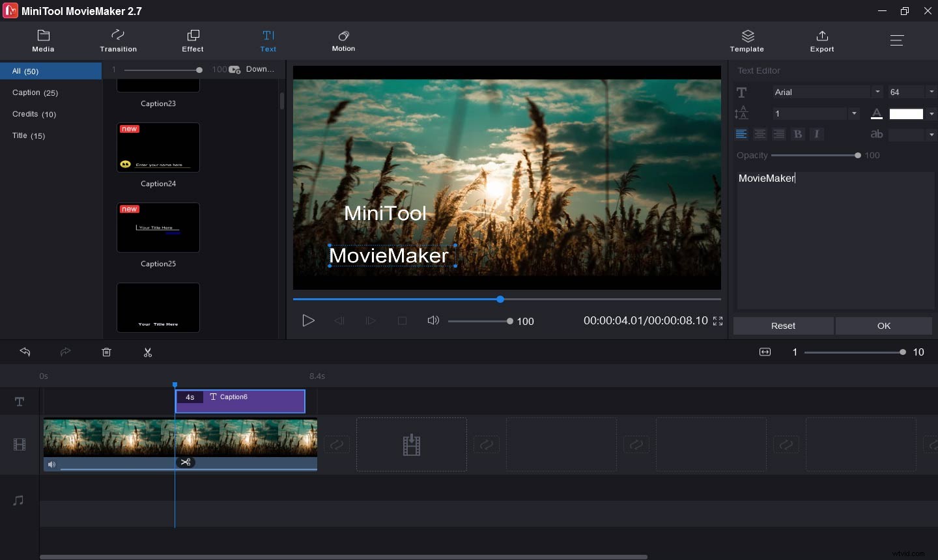
Task: Undo the last edit in the timeline
Action: [x=25, y=352]
